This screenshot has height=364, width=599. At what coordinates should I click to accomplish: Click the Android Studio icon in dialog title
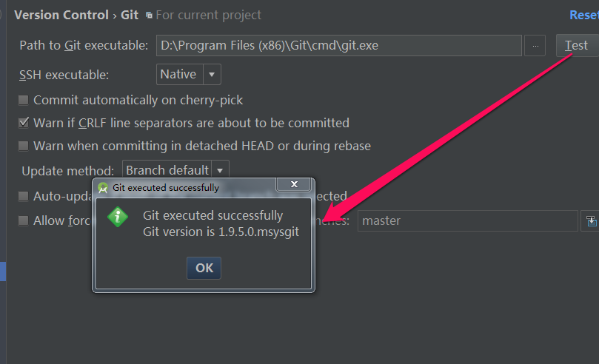point(103,188)
